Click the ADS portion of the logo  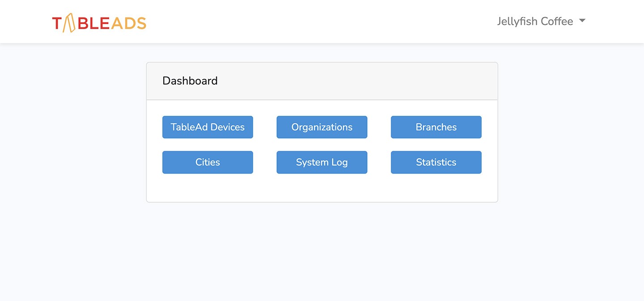(128, 23)
